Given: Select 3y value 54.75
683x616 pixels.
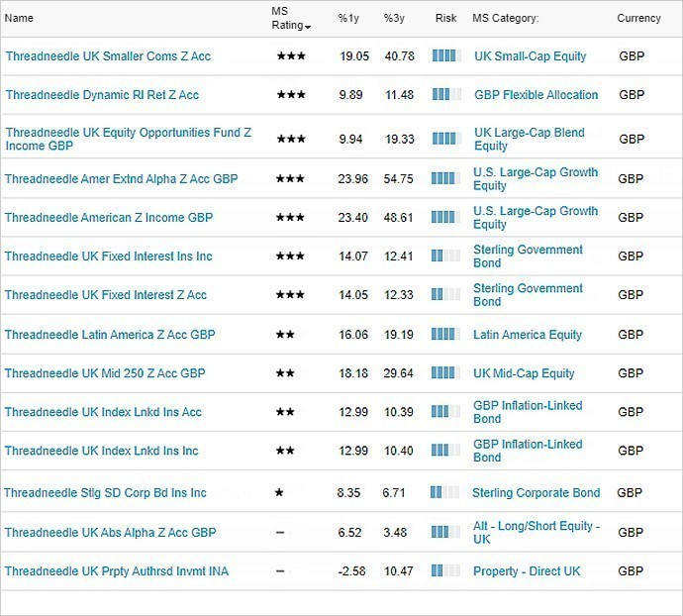Looking at the screenshot, I should click(398, 178).
